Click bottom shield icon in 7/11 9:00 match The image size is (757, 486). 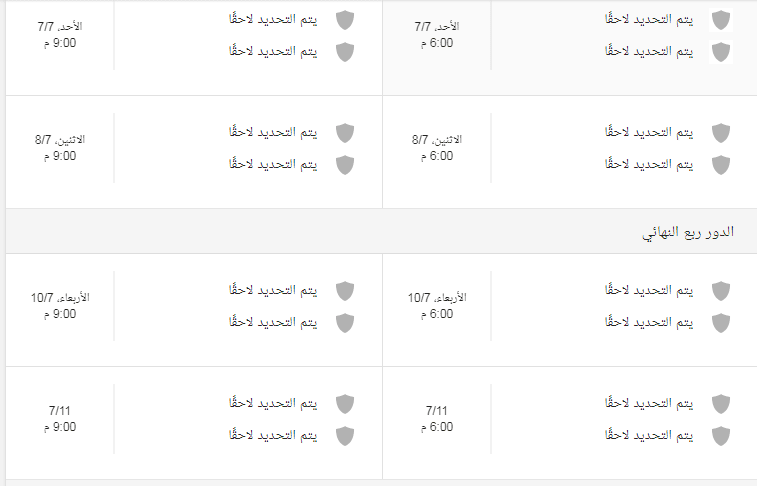tap(345, 435)
